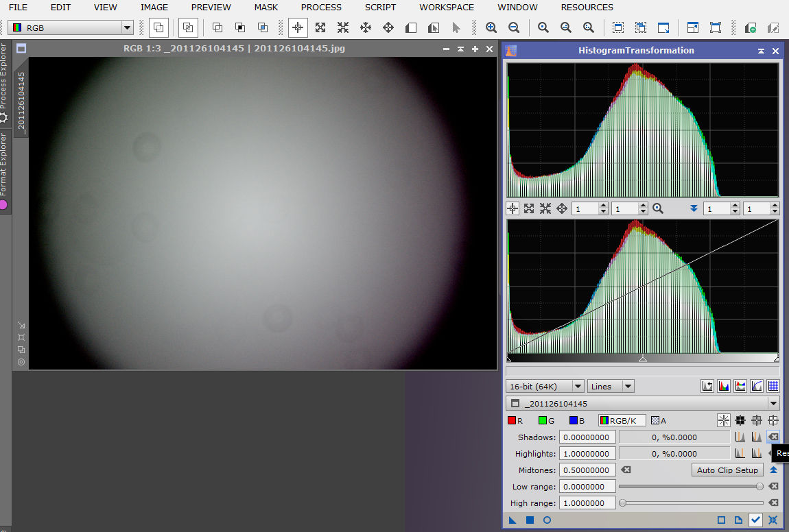Click the Low range slider handle

pyautogui.click(x=759, y=487)
